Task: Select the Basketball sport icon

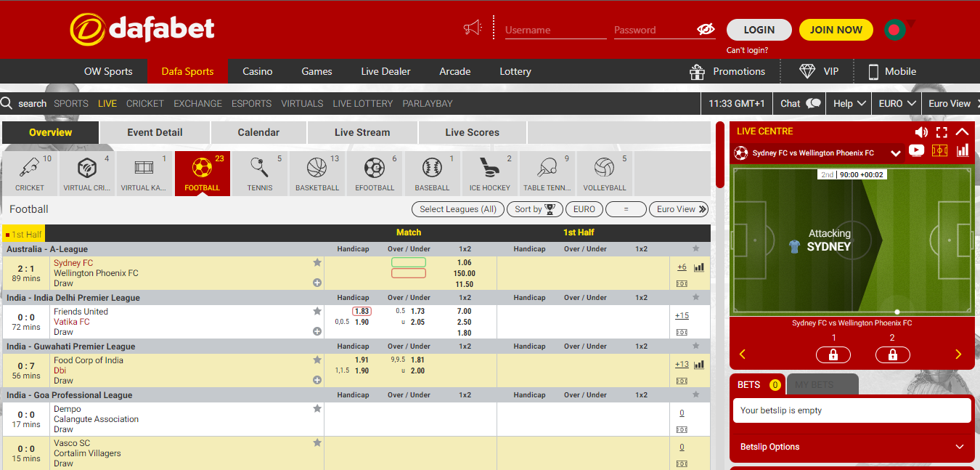Action: coord(317,174)
